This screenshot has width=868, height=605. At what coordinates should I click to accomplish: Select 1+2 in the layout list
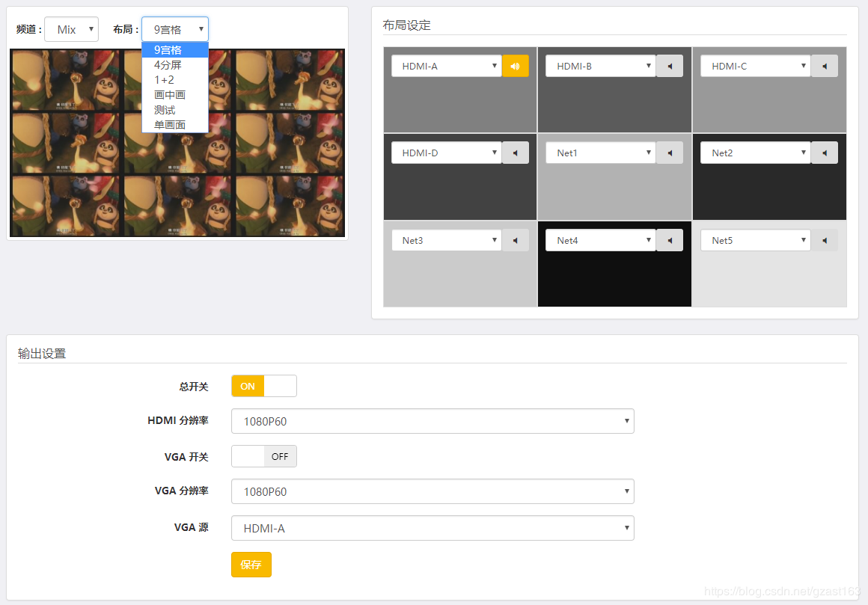pos(175,79)
